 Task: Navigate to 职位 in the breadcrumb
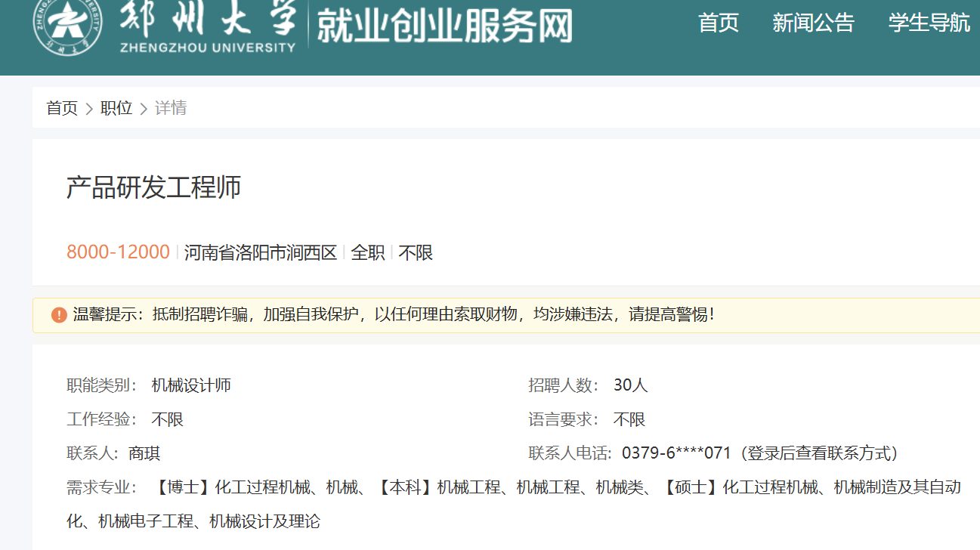coord(116,108)
